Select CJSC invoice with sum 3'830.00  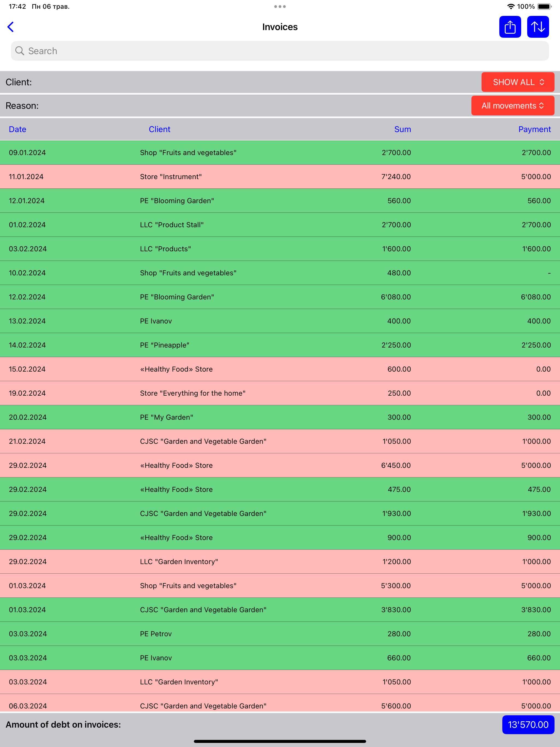(280, 609)
